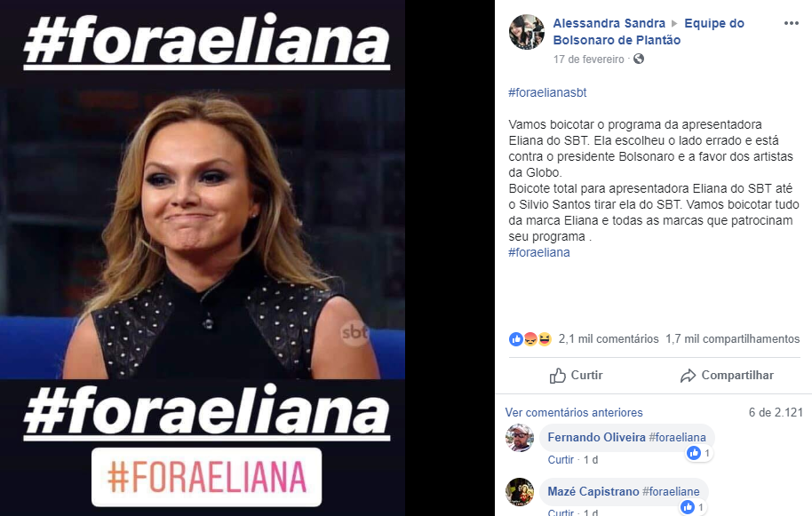
Task: Expand Ver comentários anteriores
Action: coord(574,412)
